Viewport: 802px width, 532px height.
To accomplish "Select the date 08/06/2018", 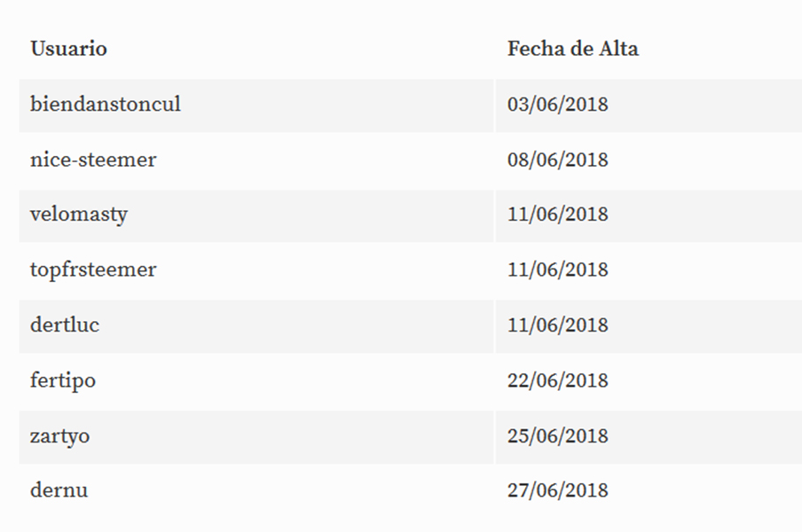I will pos(557,160).
